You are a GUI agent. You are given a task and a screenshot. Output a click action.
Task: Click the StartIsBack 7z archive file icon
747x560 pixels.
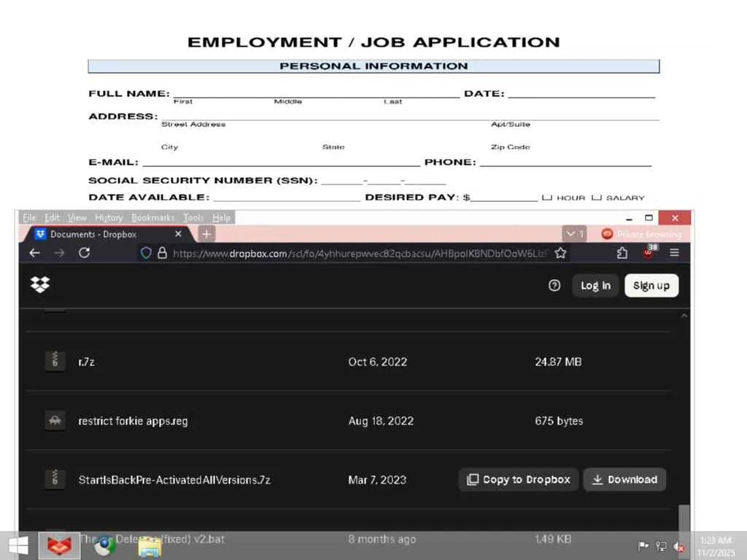point(55,479)
